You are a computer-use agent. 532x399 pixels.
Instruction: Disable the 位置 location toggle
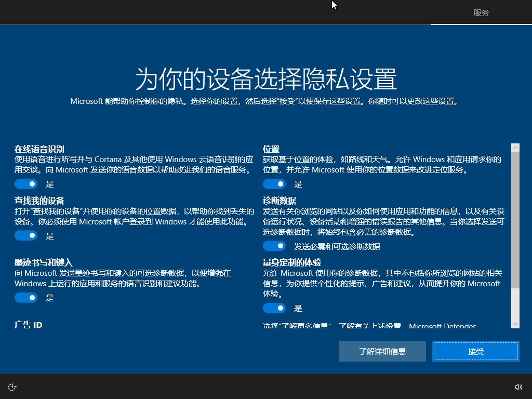click(x=274, y=183)
